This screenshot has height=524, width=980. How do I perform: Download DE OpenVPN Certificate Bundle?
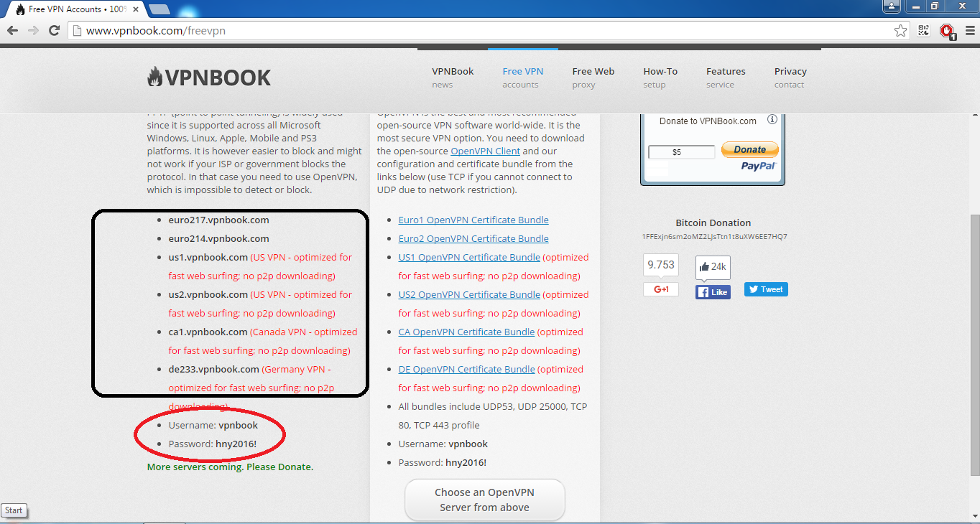(467, 370)
